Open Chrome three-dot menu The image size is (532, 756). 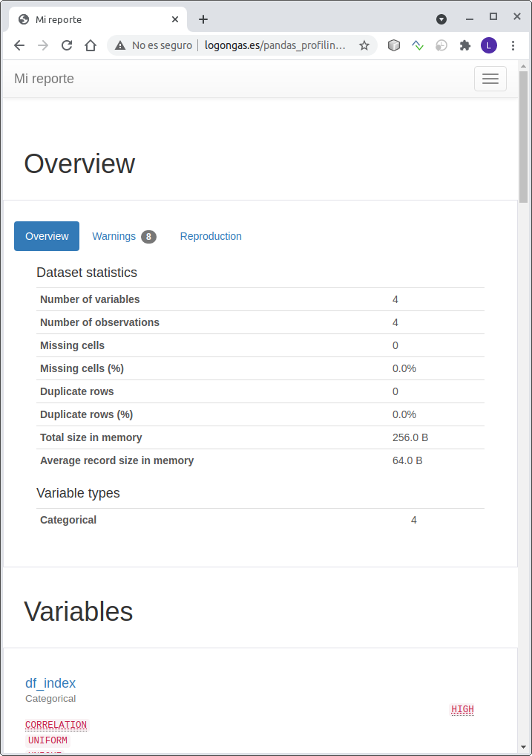(513, 45)
